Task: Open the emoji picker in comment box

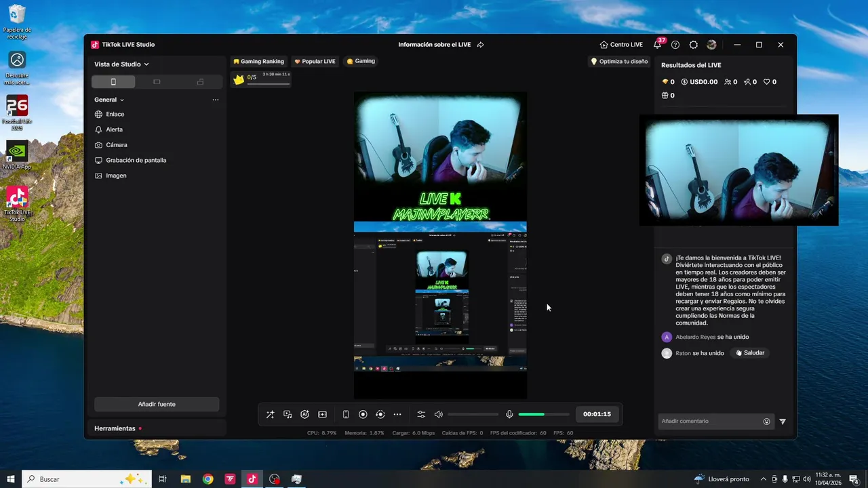Action: pyautogui.click(x=767, y=422)
